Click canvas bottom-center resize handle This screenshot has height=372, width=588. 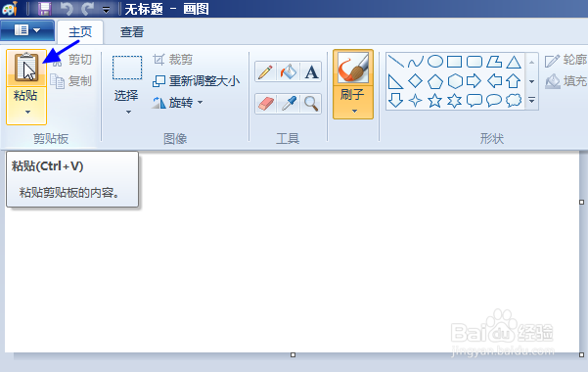[x=293, y=354]
